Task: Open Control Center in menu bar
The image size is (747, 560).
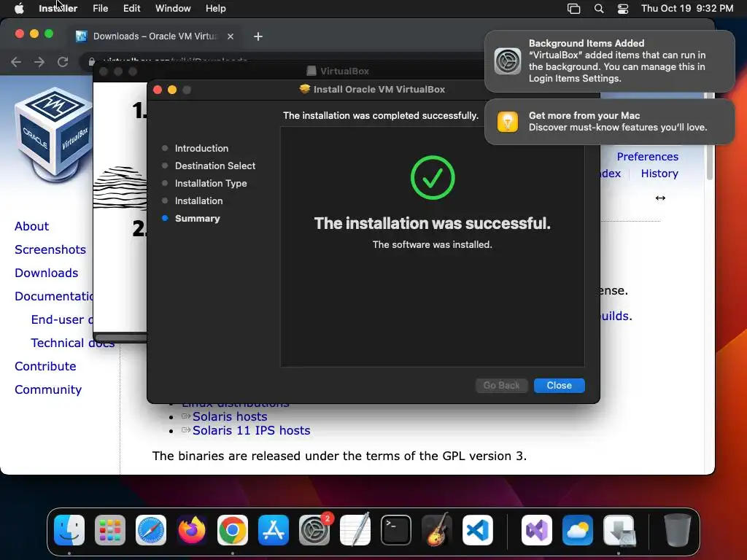Action: (623, 9)
